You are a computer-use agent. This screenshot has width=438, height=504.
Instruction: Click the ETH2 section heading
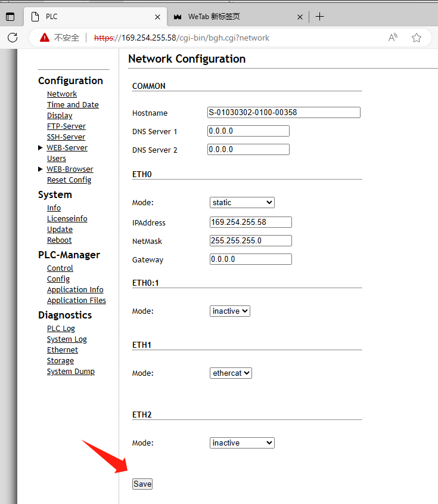[x=142, y=415]
